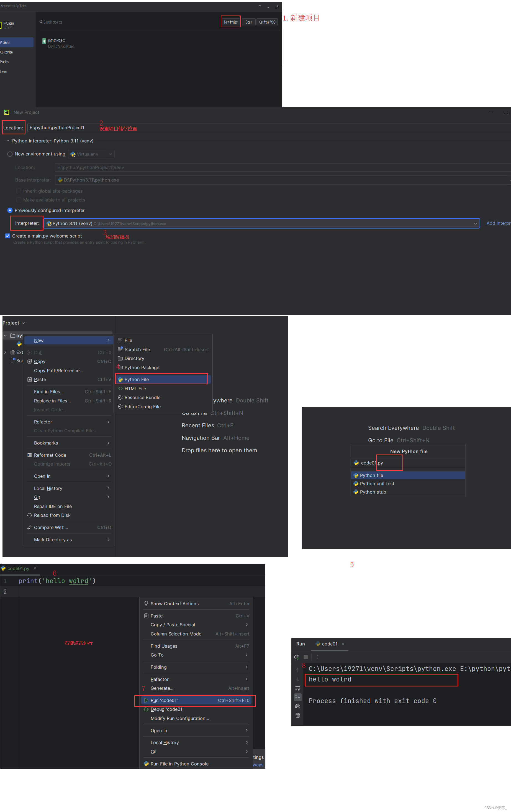The width and height of the screenshot is (511, 812).
Task: Click the Base interpreter python.exe field
Action: [283, 180]
